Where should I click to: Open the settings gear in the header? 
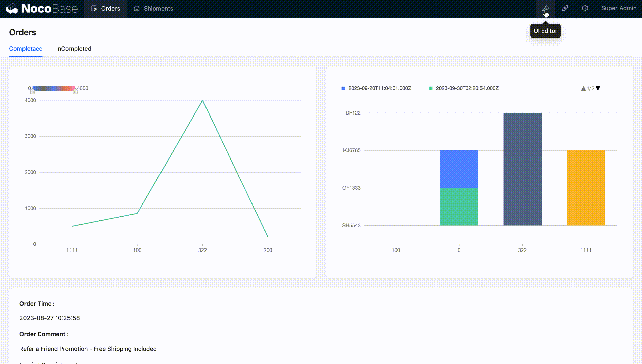click(585, 8)
